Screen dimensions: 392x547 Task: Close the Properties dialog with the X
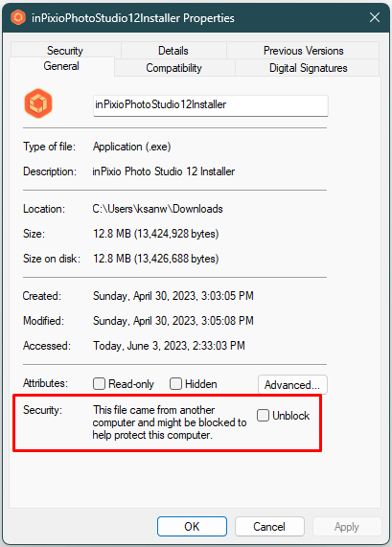pos(375,17)
